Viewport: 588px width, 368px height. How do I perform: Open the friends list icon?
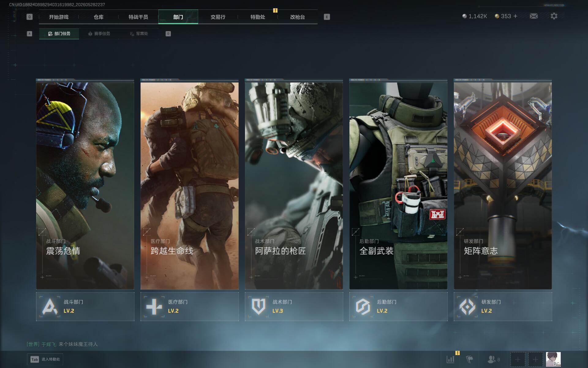[494, 359]
